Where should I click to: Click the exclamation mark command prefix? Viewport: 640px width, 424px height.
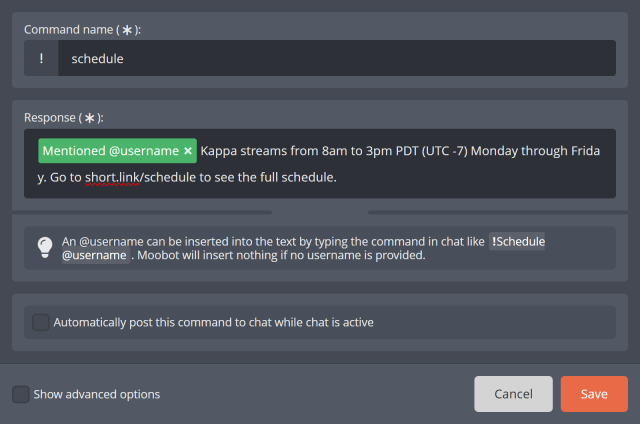pyautogui.click(x=41, y=58)
